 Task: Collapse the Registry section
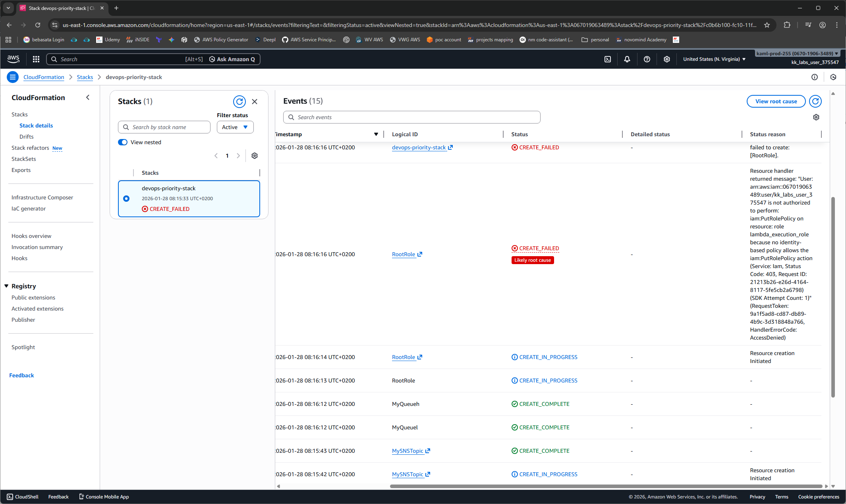tap(7, 286)
